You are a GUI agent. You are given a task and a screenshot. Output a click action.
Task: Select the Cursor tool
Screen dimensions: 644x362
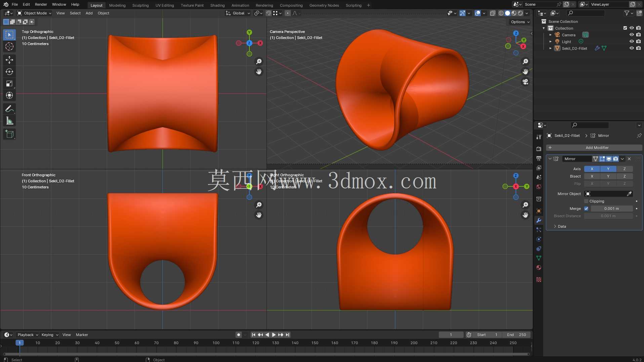(9, 46)
